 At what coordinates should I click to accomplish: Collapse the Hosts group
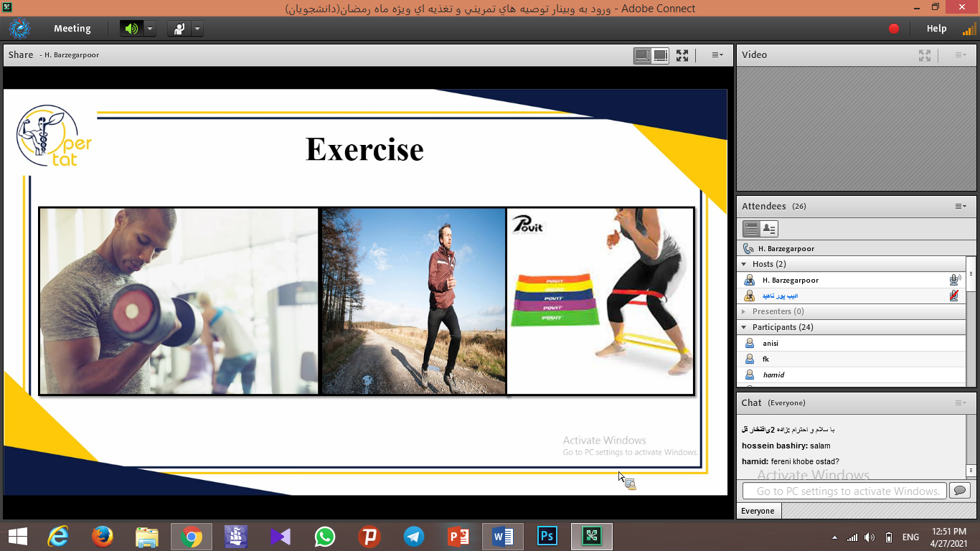tap(744, 264)
